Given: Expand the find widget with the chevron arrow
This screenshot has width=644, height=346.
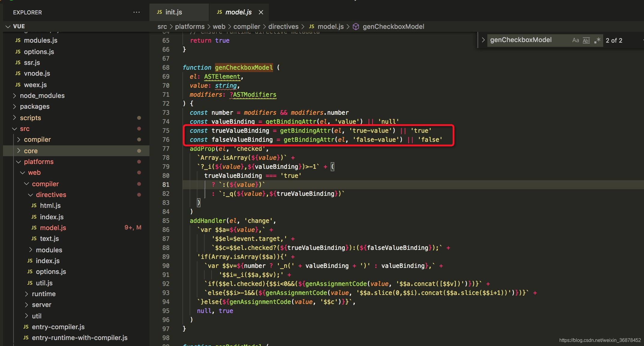Looking at the screenshot, I should pos(483,40).
